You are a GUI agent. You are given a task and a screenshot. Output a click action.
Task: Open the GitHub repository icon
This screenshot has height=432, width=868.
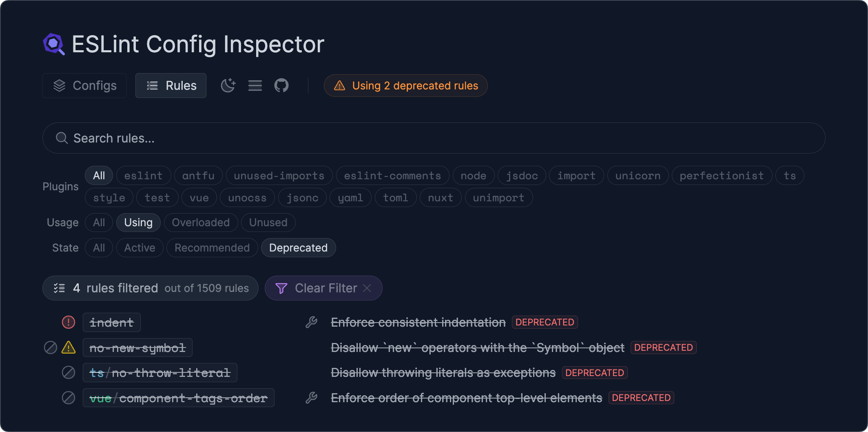coord(281,85)
